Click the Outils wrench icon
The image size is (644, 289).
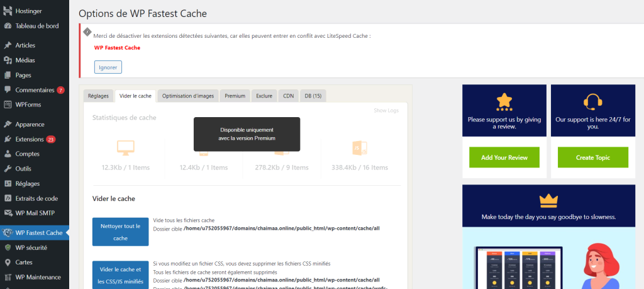(x=8, y=169)
